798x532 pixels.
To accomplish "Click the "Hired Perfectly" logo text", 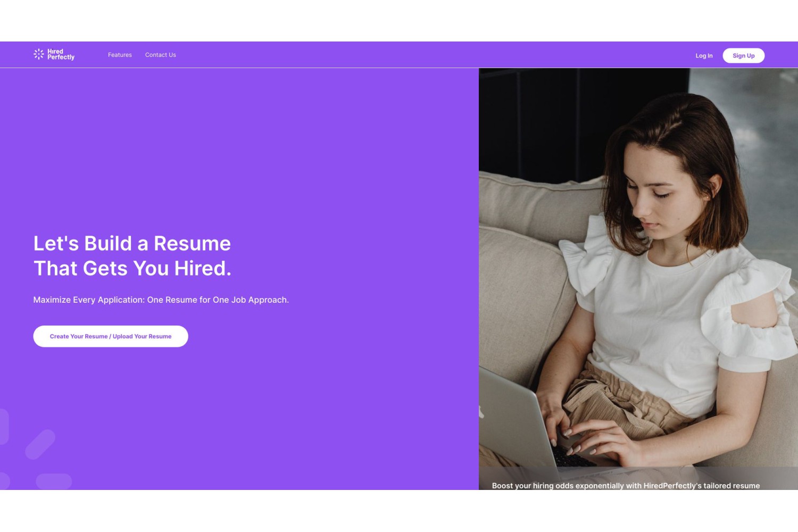I will 61,54.
